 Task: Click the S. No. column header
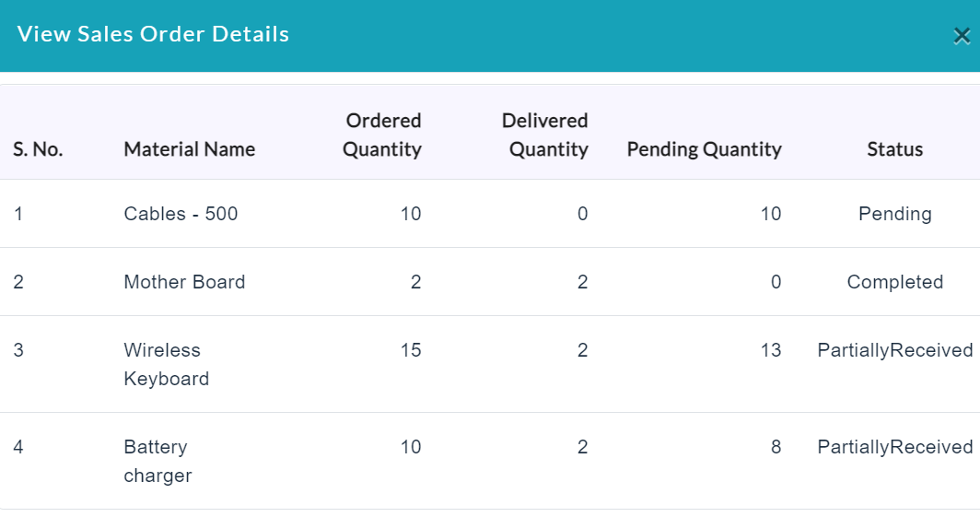38,149
